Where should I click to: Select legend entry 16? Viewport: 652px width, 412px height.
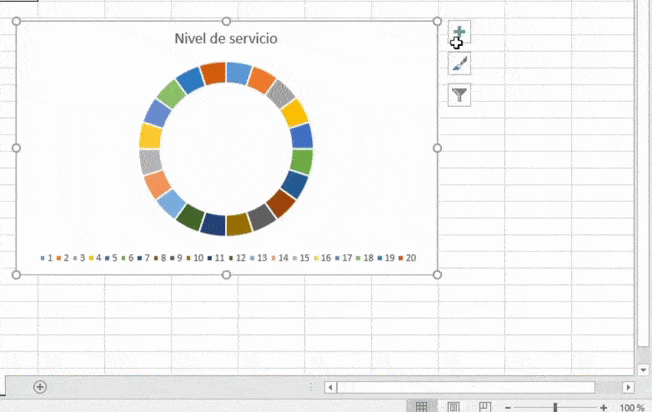tap(322, 258)
